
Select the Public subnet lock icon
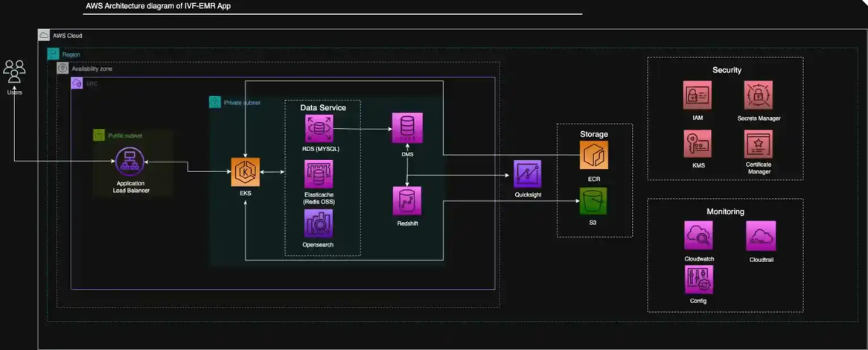pos(98,135)
